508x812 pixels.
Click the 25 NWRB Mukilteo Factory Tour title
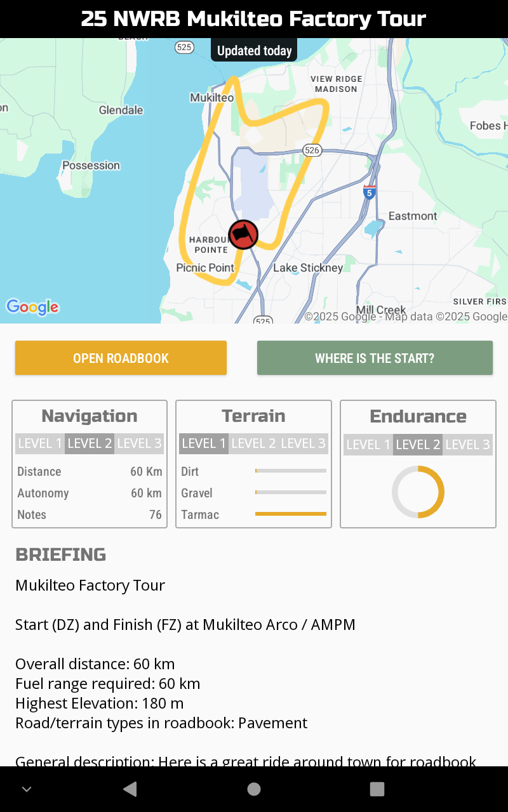[x=254, y=19]
